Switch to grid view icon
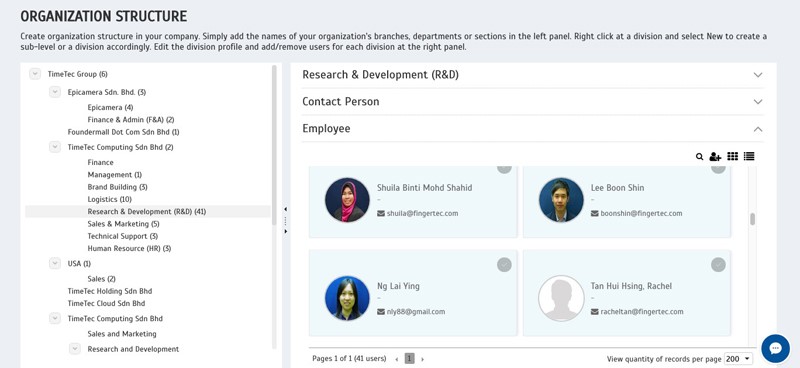800x368 pixels. (732, 156)
